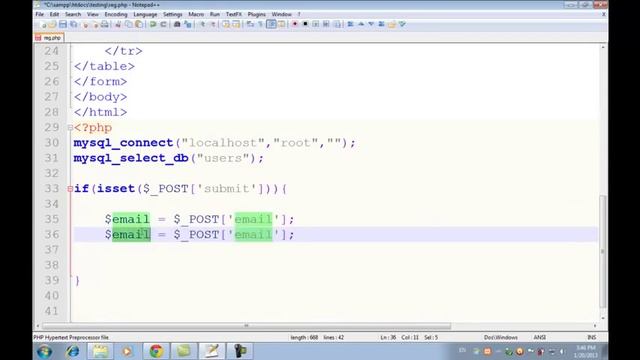The width and height of the screenshot is (640, 360).
Task: Open the Search menu
Action: click(x=73, y=14)
